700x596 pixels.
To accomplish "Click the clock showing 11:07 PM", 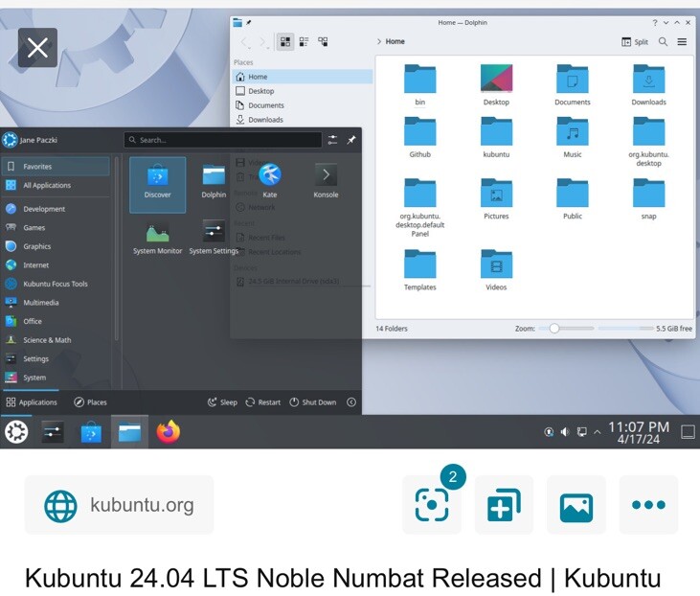I will click(x=639, y=432).
